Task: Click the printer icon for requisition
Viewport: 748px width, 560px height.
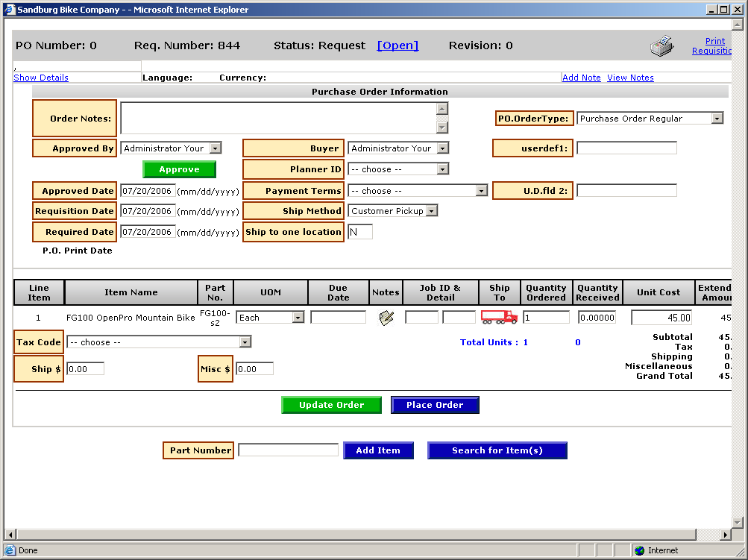Action: tap(661, 46)
